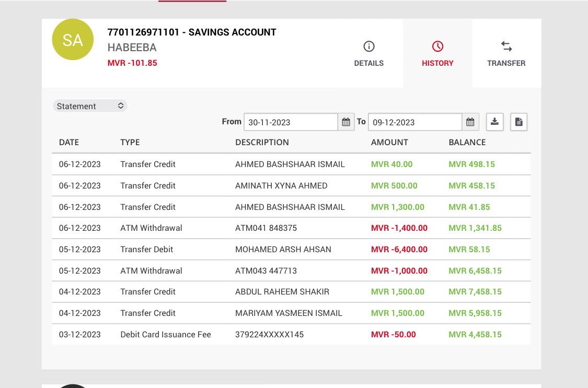The width and height of the screenshot is (588, 388).
Task: Edit the To date field 09-12-2023
Action: (415, 122)
